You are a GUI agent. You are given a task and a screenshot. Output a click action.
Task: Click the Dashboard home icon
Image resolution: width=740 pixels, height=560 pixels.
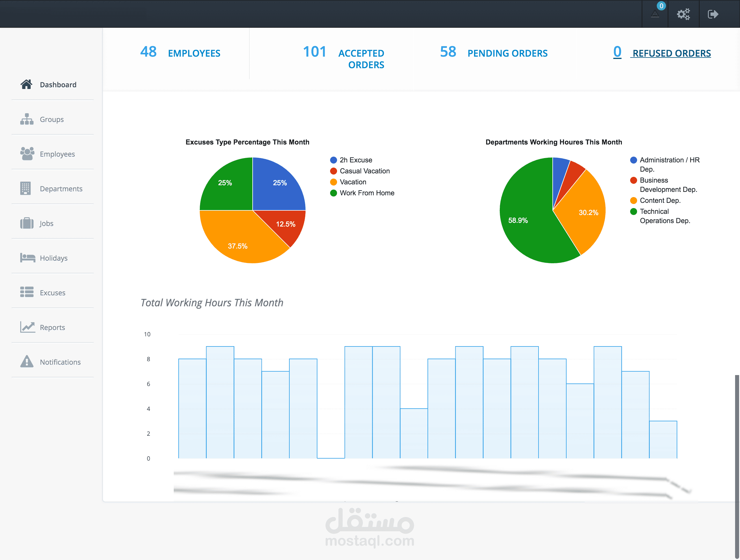[26, 84]
